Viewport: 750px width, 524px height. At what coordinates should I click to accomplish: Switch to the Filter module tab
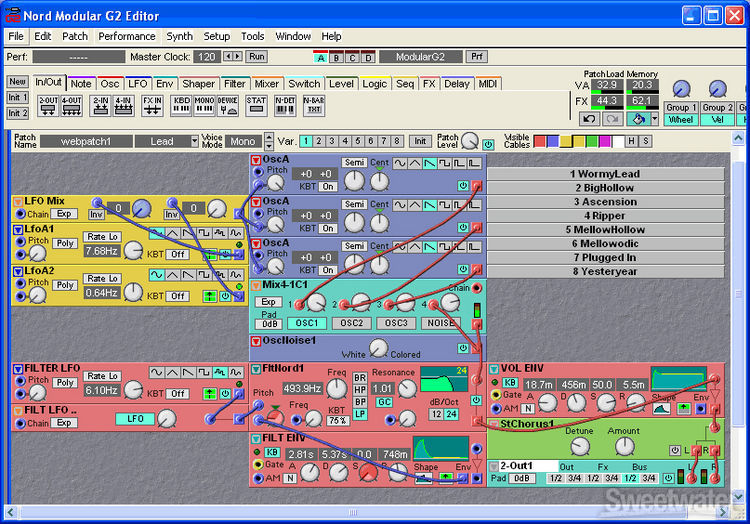[x=234, y=84]
